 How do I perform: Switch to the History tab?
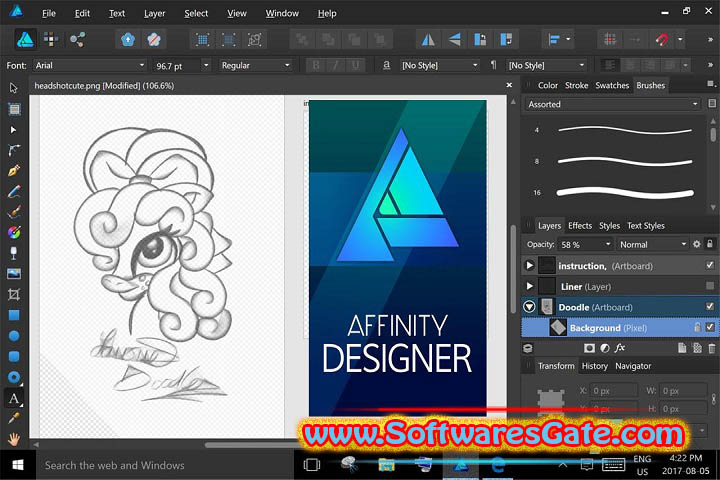[x=595, y=366]
